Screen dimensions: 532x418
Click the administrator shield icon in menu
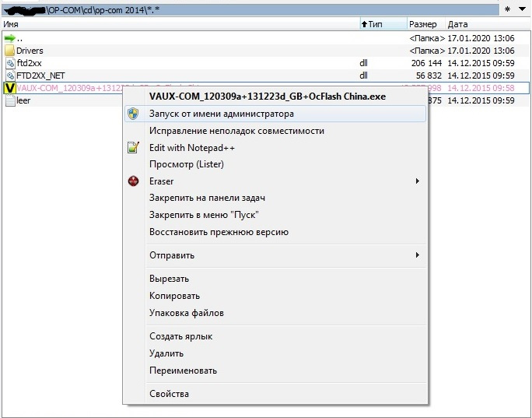coord(133,114)
